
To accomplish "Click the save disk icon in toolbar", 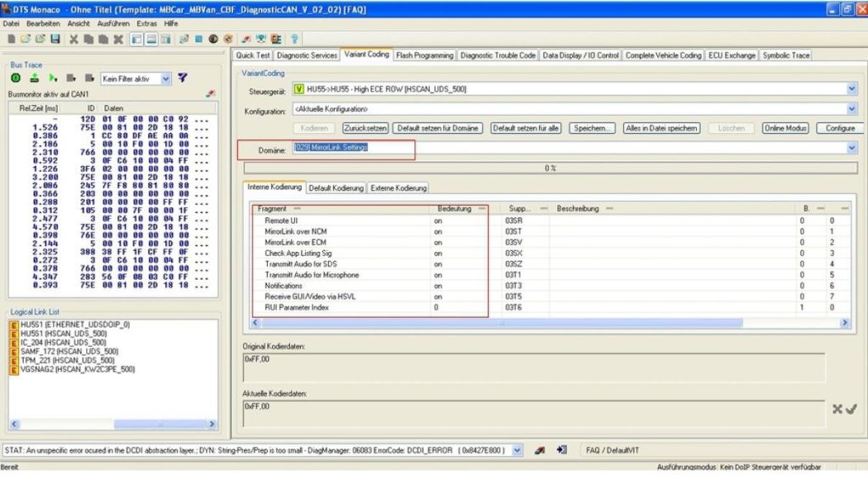I will pyautogui.click(x=55, y=39).
